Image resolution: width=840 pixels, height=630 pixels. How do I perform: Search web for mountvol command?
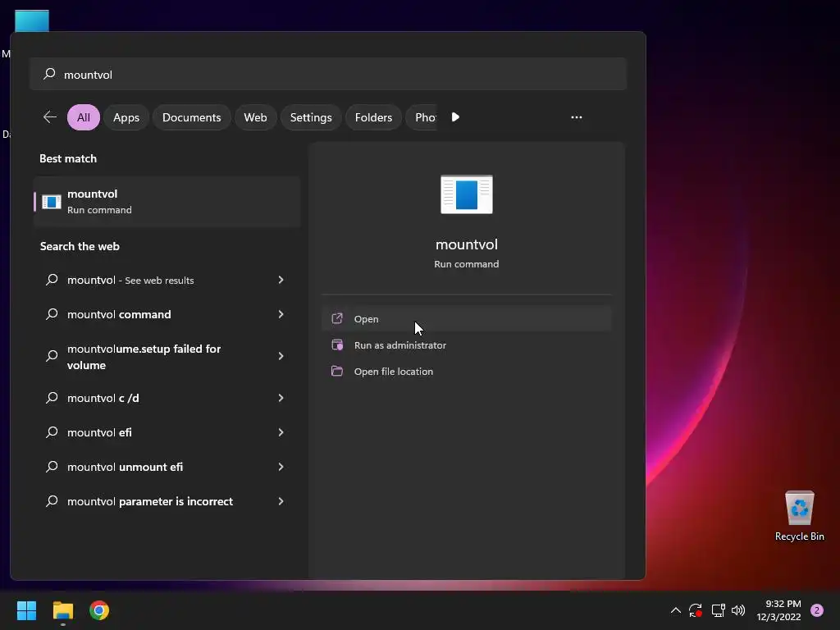pyautogui.click(x=167, y=314)
